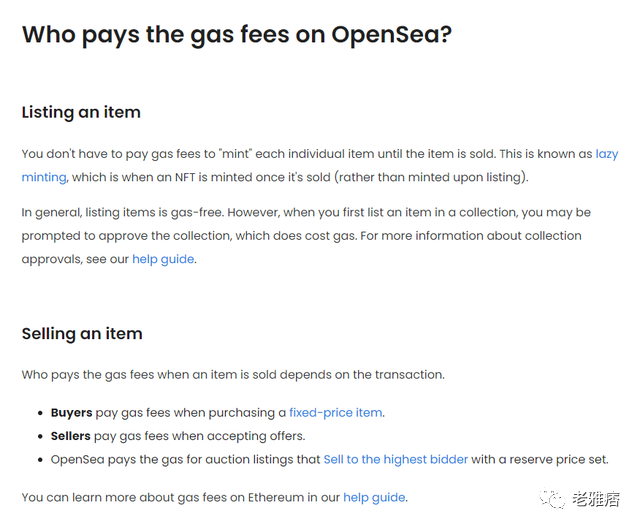Screen dimensions: 640x527
Task: Click the 'Who pays the gas fees on OpenSea?' title
Action: 237,35
